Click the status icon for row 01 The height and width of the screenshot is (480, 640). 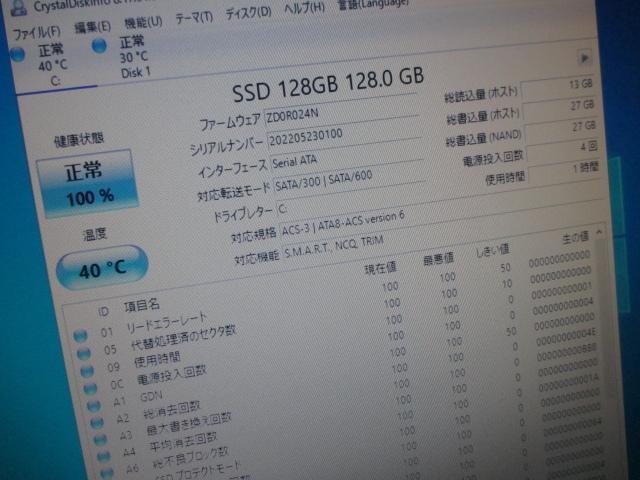click(80, 336)
